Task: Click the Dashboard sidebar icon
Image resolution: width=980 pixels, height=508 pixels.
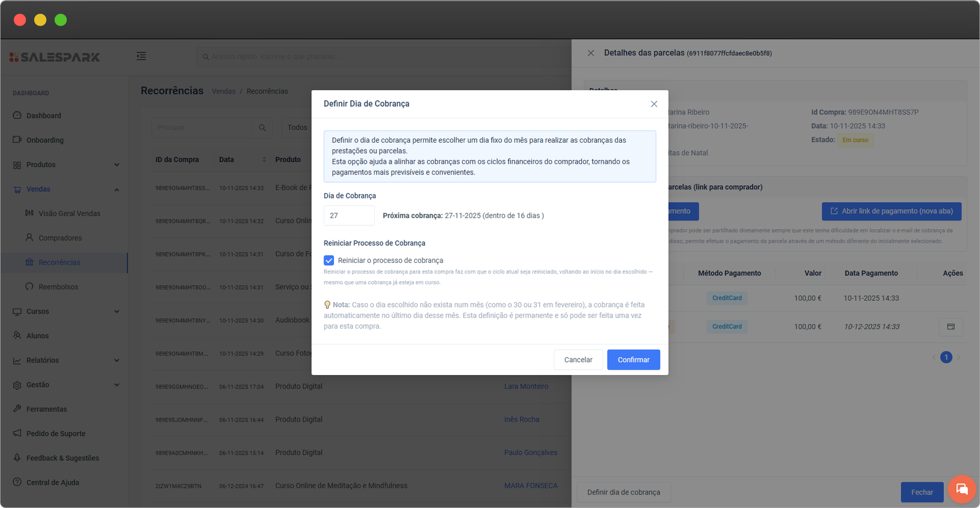Action: tap(17, 115)
